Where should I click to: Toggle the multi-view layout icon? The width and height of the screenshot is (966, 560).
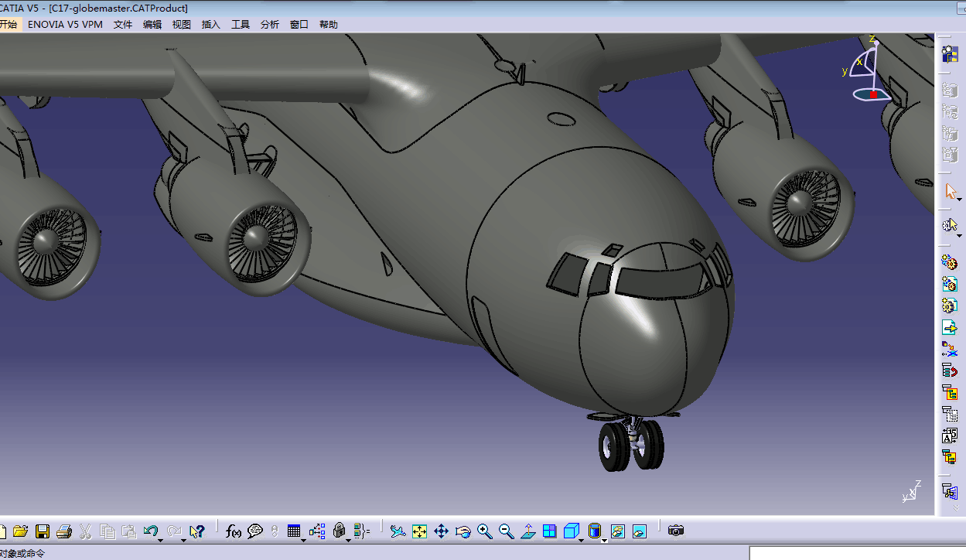[550, 531]
